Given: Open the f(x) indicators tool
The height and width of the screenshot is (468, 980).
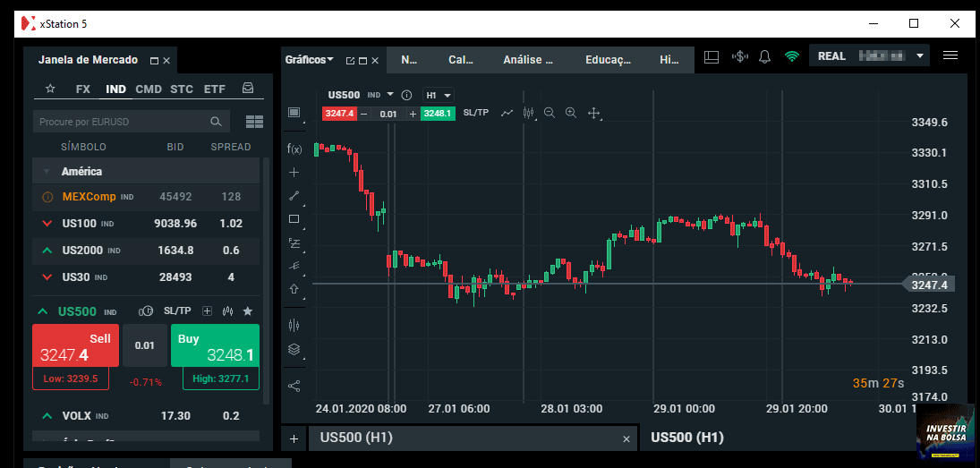Looking at the screenshot, I should [294, 149].
